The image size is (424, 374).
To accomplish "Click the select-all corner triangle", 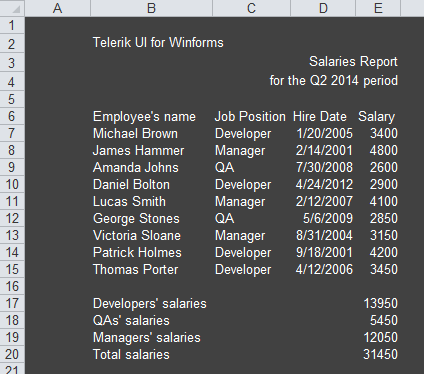I will (x=12, y=8).
